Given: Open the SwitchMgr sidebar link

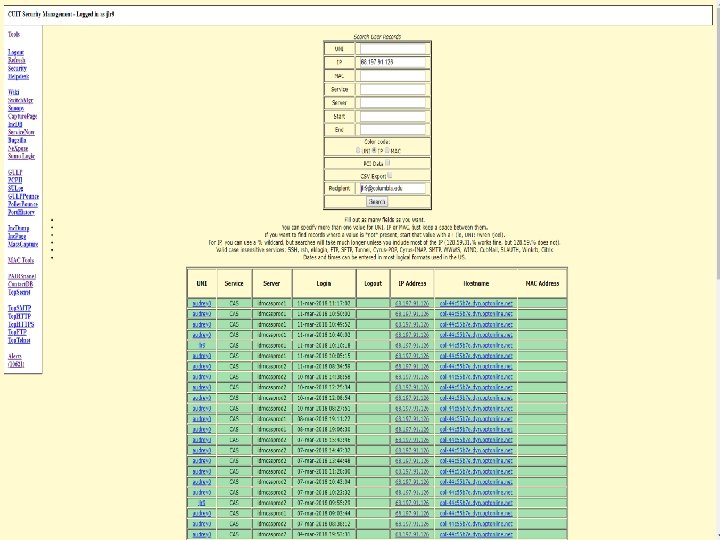Looking at the screenshot, I should point(20,100).
